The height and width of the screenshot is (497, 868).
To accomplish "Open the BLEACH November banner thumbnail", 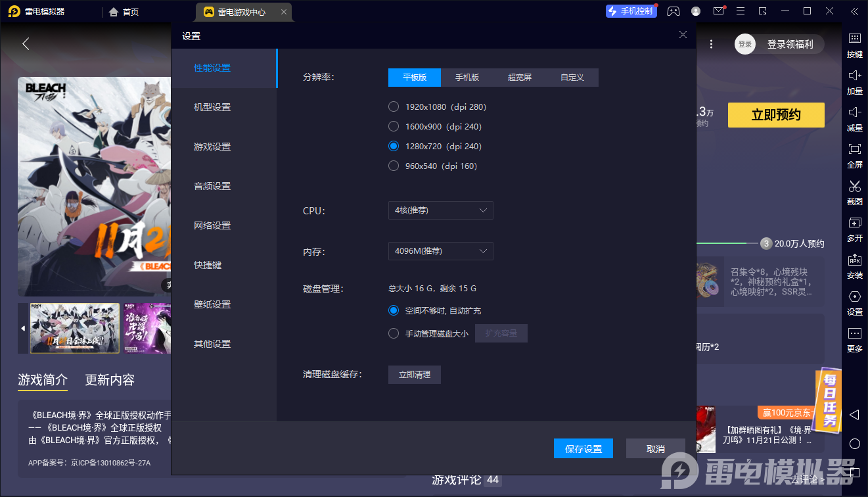I will [74, 328].
